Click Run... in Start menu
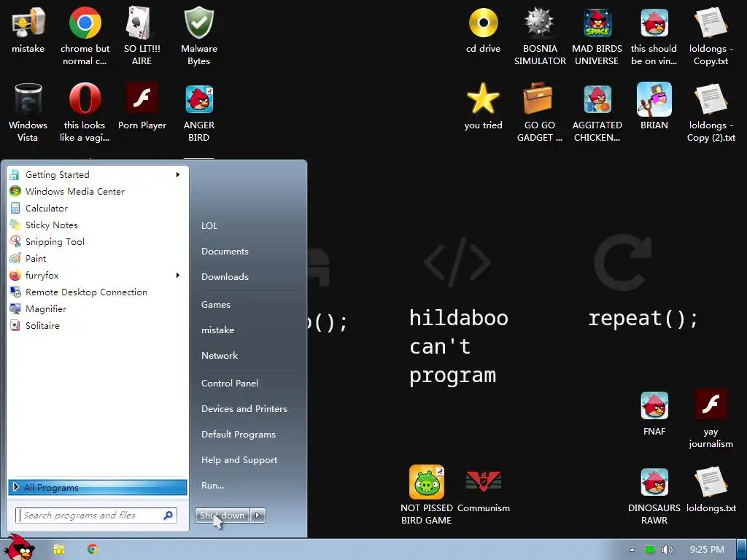Screen dimensions: 747x560 (212, 486)
